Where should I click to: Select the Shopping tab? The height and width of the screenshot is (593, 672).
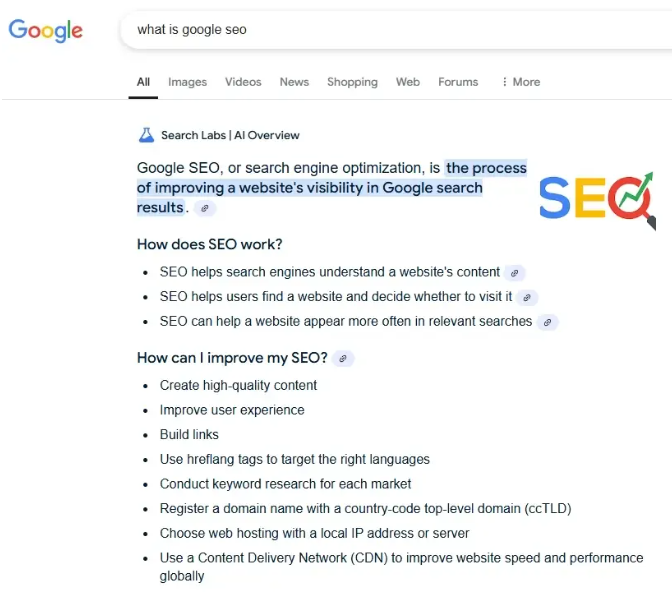(352, 82)
